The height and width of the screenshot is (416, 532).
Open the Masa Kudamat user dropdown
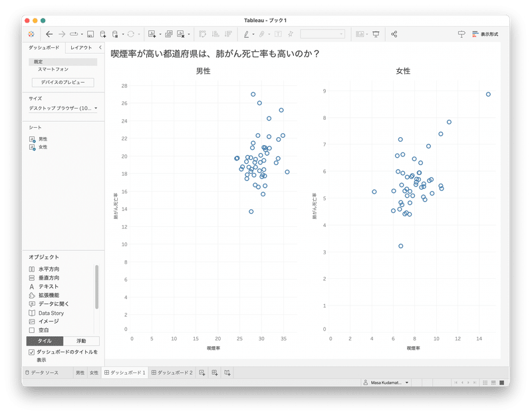coord(386,383)
